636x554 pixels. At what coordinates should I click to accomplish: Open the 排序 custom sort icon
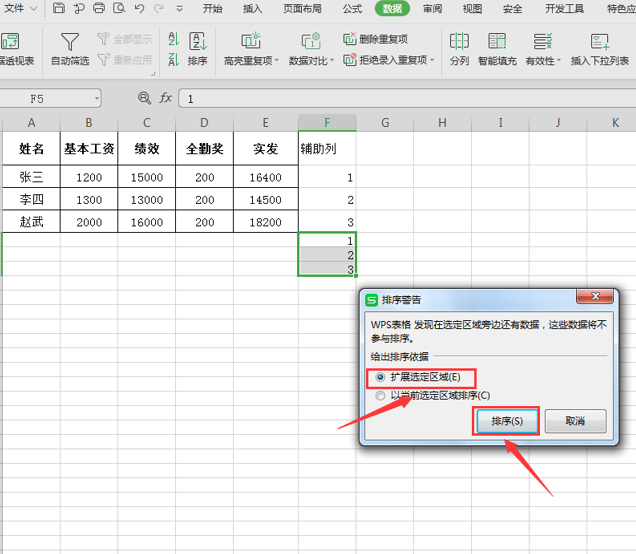(x=198, y=41)
